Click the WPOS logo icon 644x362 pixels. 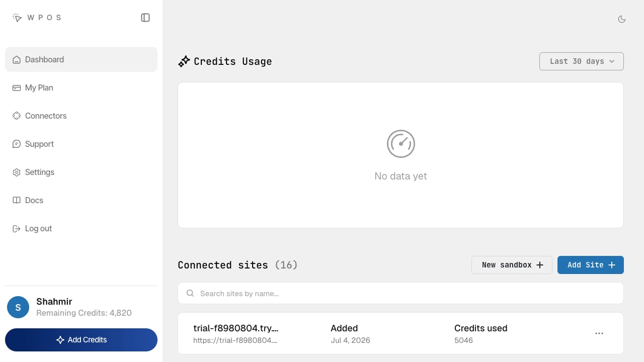tap(17, 18)
